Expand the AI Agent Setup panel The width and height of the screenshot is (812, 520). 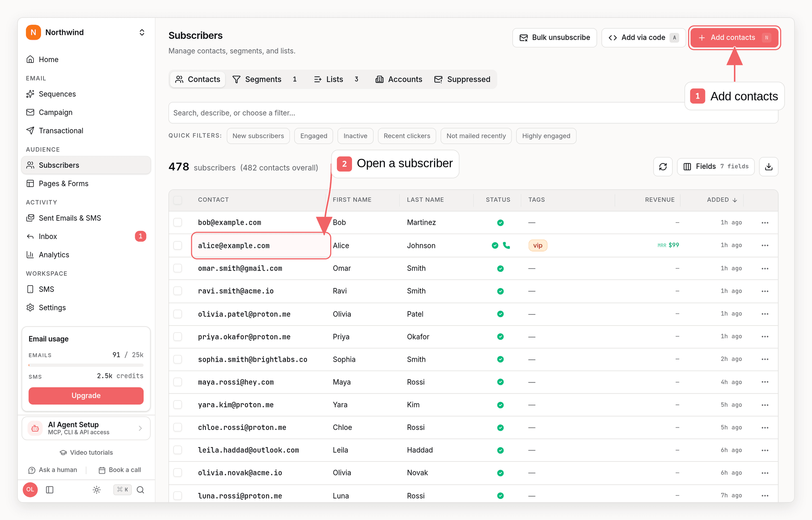pos(86,428)
